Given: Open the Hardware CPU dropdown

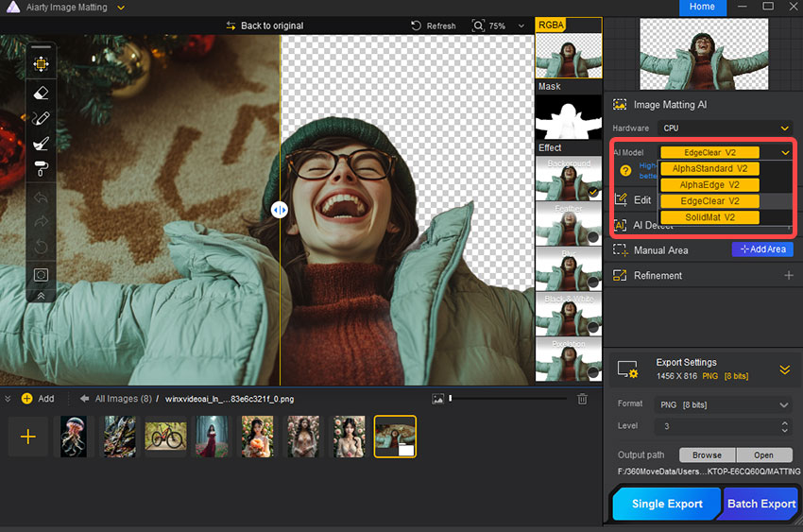Looking at the screenshot, I should pos(726,128).
